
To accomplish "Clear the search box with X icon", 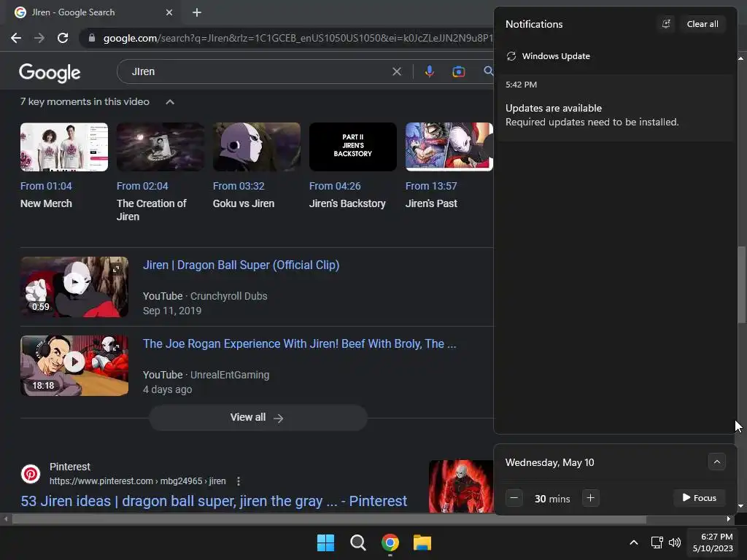I will [x=396, y=71].
